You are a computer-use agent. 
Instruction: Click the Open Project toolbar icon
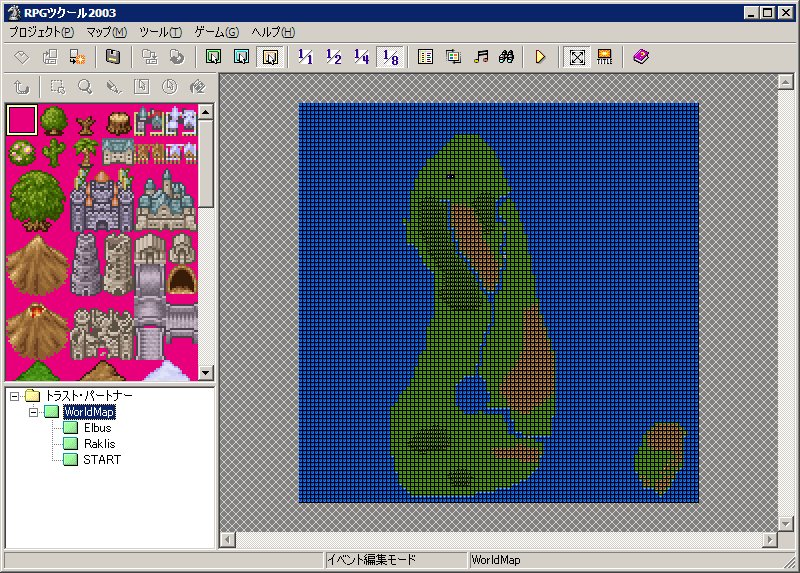(50, 57)
